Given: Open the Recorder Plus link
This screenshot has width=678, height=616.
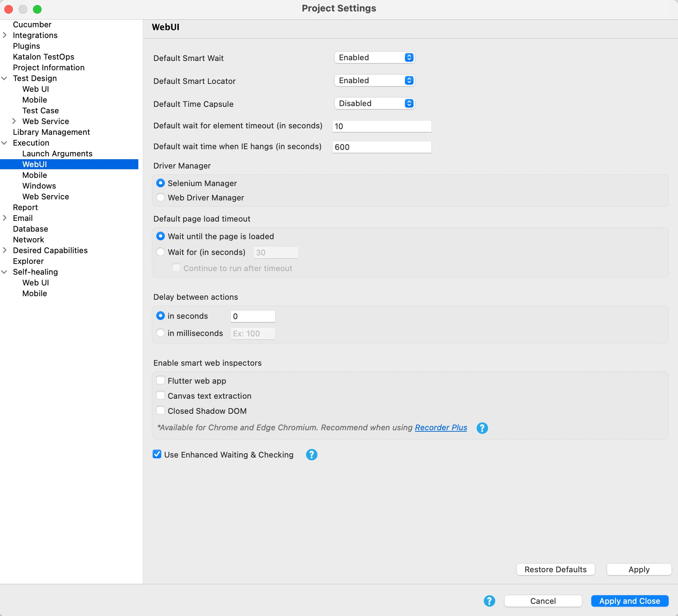Looking at the screenshot, I should coord(441,427).
